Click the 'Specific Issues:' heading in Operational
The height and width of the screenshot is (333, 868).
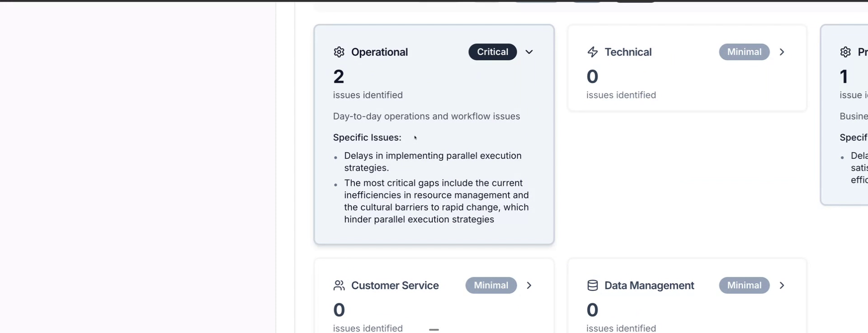click(x=367, y=138)
